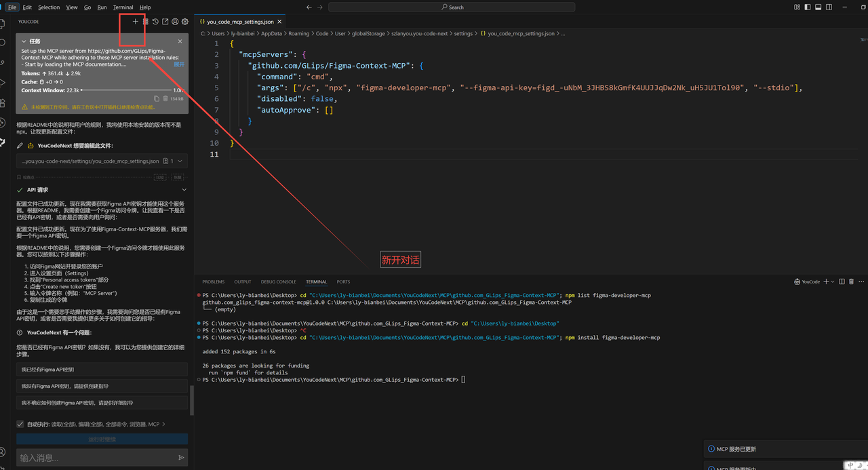The width and height of the screenshot is (868, 470).
Task: Open the YouCode account profile icon
Action: click(175, 22)
